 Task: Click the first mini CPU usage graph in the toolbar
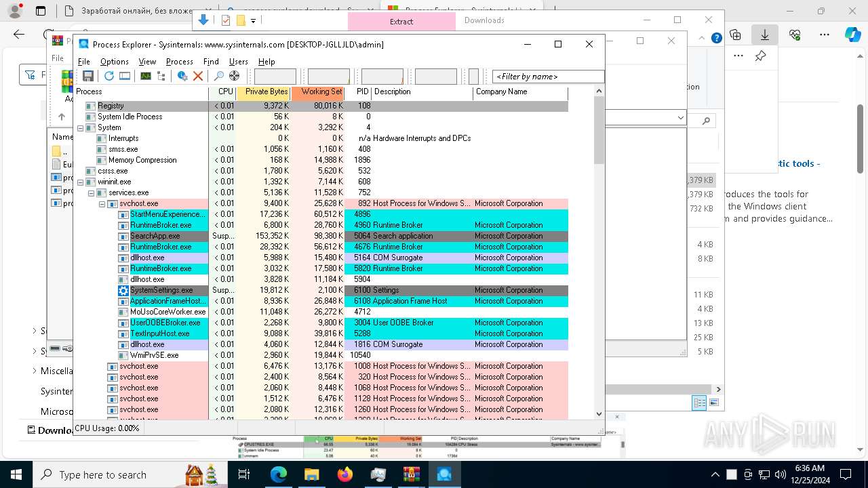click(275, 77)
